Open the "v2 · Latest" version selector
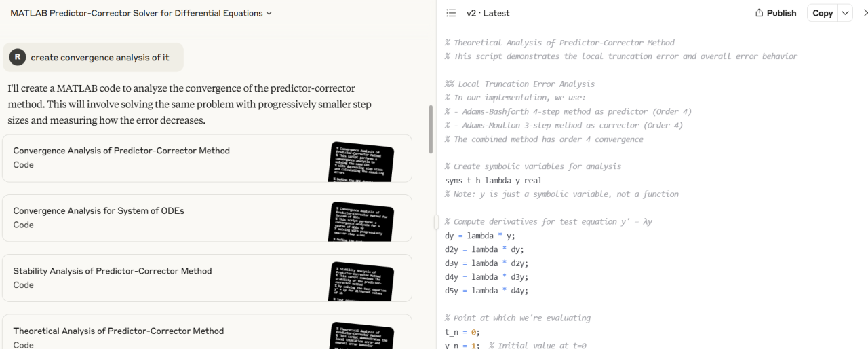Image resolution: width=868 pixels, height=349 pixels. pos(488,13)
